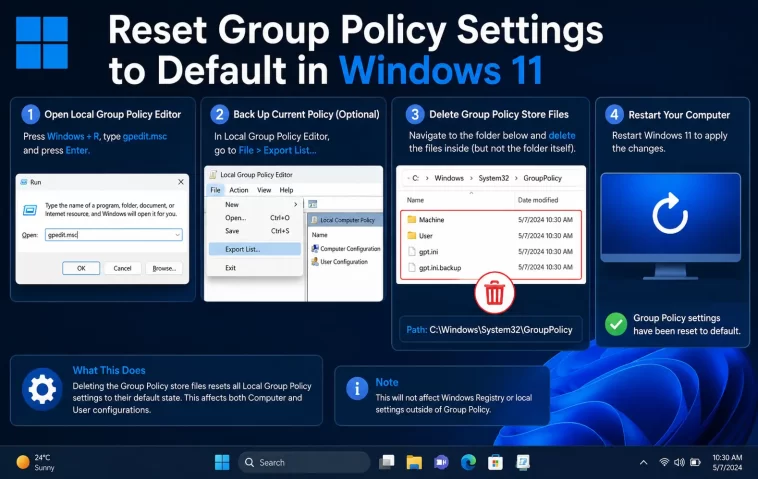
Task: Select Local Computer Policy tree node
Action: pos(346,220)
